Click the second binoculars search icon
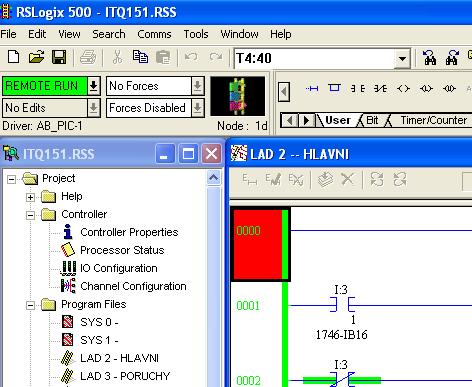The image size is (472, 387). pos(452,58)
